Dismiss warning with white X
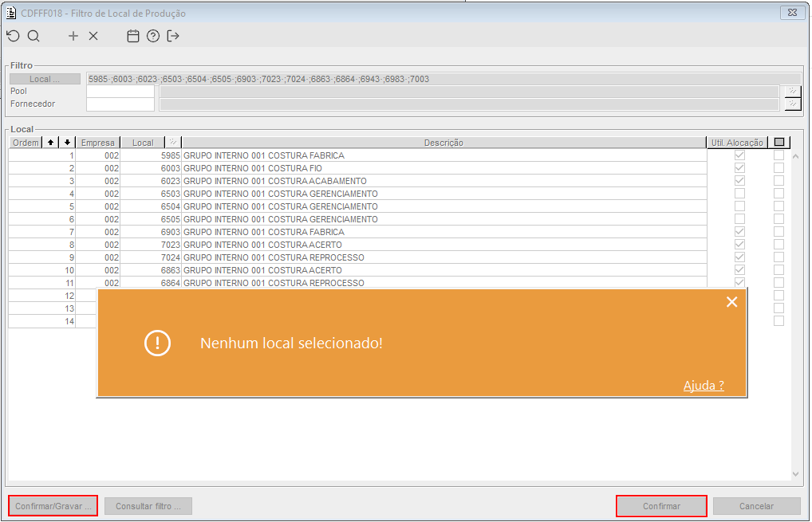Image resolution: width=812 pixels, height=522 pixels. pyautogui.click(x=731, y=301)
